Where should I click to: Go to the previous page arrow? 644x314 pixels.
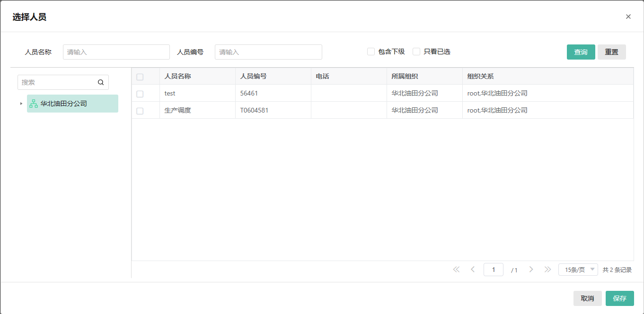[x=473, y=270]
